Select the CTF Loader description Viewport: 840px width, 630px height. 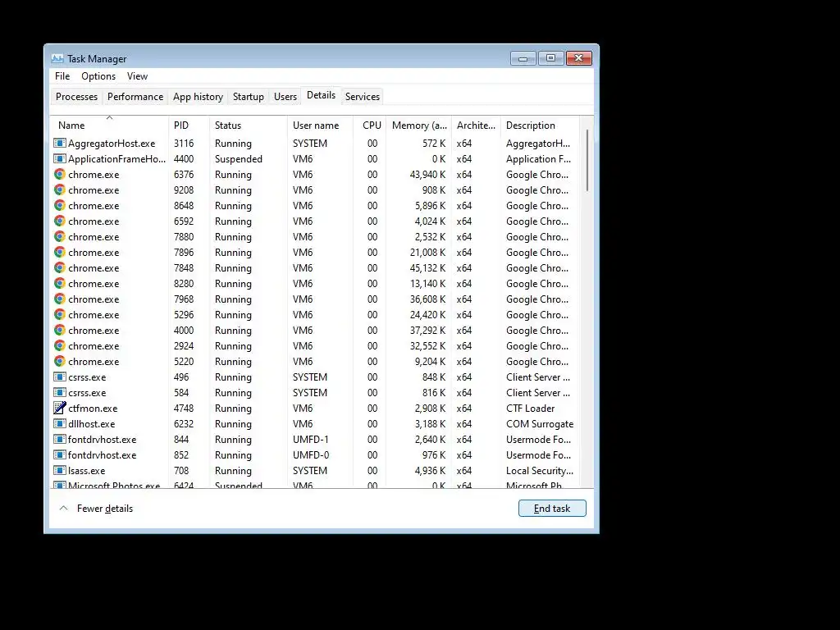(531, 408)
